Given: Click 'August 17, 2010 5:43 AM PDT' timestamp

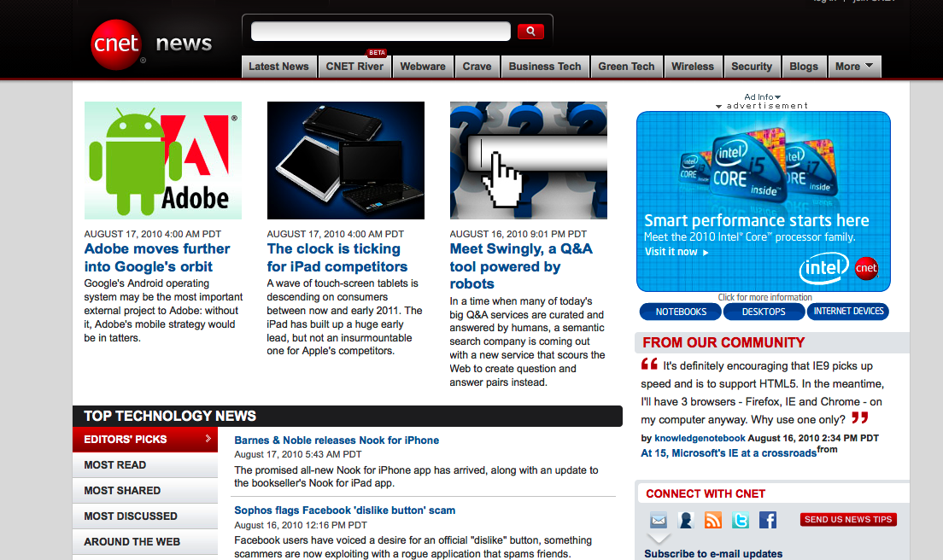Looking at the screenshot, I should [x=298, y=455].
